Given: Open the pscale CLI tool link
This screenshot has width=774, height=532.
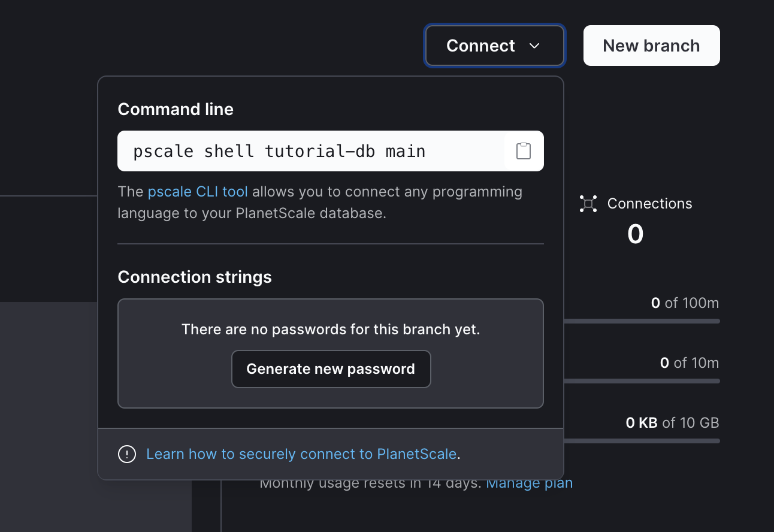Looking at the screenshot, I should (198, 191).
